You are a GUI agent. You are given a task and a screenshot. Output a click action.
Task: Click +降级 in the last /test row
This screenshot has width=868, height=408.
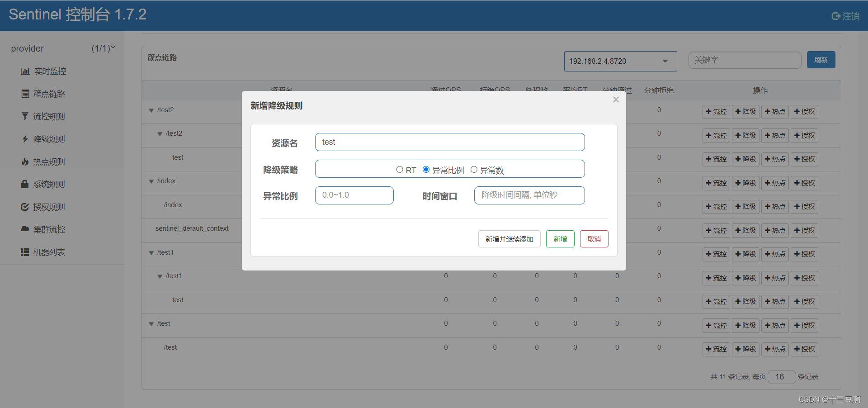tap(745, 349)
